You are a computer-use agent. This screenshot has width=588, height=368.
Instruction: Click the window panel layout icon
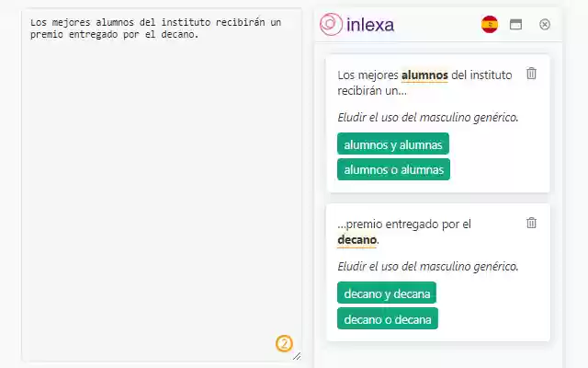coord(515,25)
